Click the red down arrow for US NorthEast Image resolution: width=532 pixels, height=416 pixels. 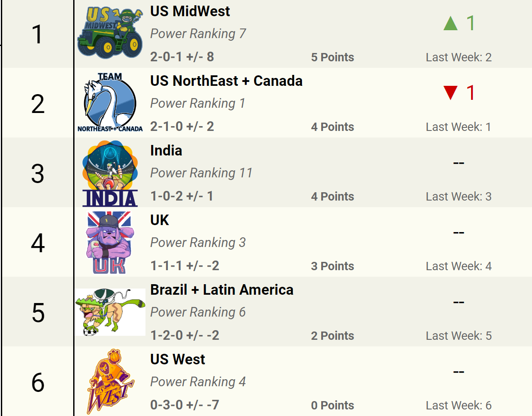[x=450, y=93]
